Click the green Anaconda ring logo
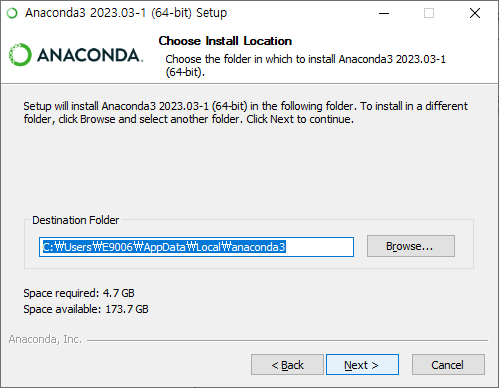This screenshot has height=388, width=499. [20, 55]
